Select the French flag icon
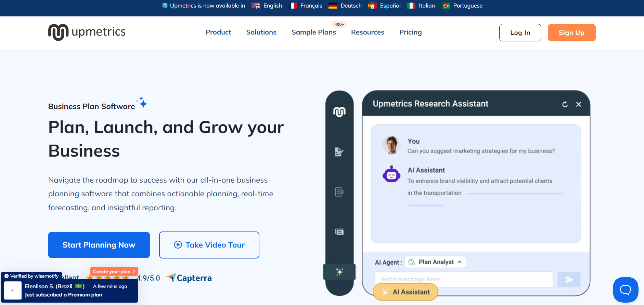Image resolution: width=644 pixels, height=305 pixels. (x=293, y=6)
